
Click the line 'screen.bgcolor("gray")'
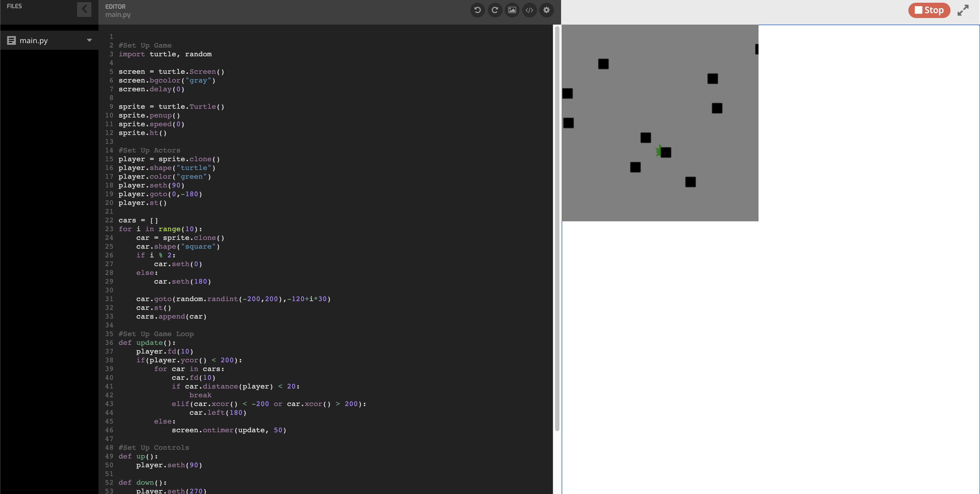click(x=167, y=80)
